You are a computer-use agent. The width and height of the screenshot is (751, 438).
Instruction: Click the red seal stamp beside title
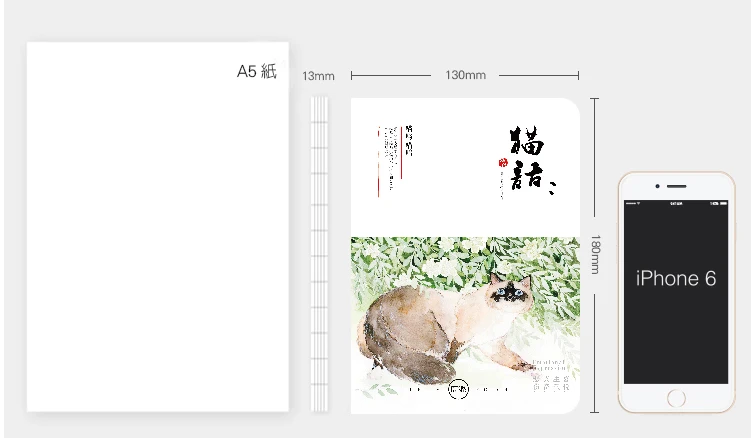point(502,163)
